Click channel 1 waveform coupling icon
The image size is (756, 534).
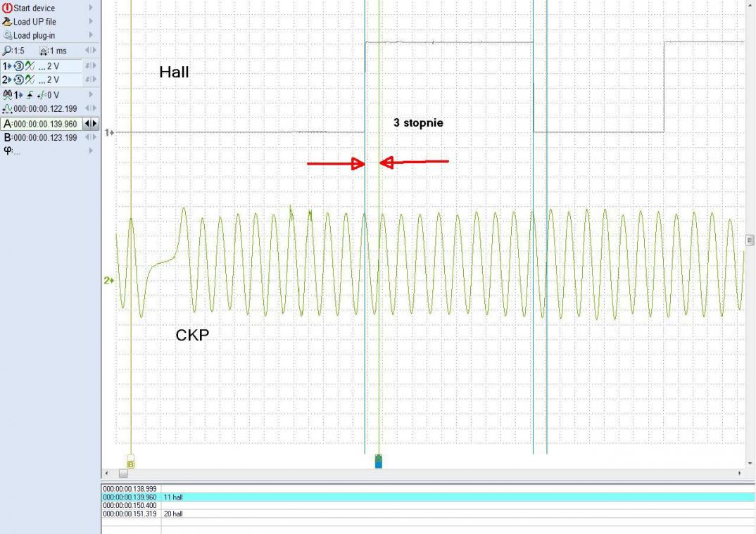tap(30, 65)
